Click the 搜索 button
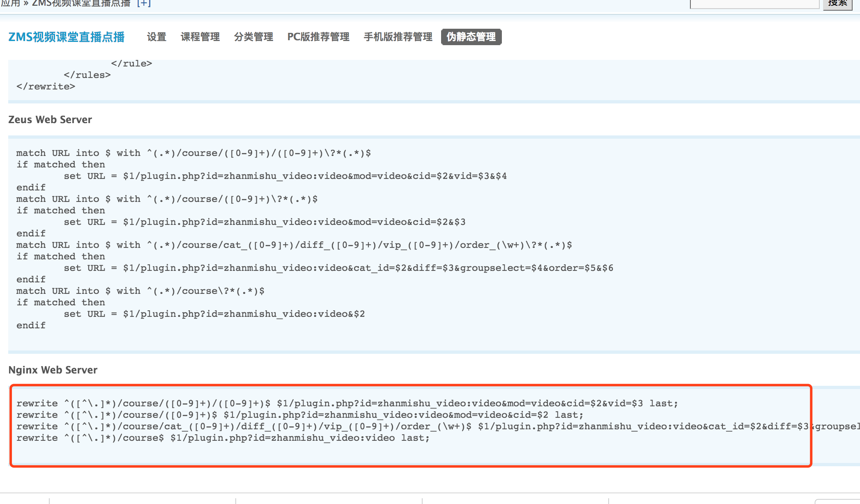860x504 pixels. (838, 3)
